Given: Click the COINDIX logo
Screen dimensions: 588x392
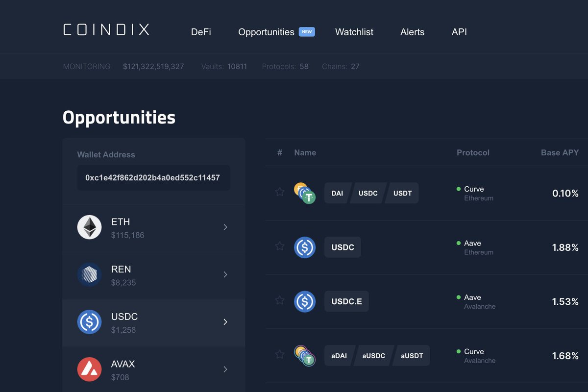Looking at the screenshot, I should point(106,30).
